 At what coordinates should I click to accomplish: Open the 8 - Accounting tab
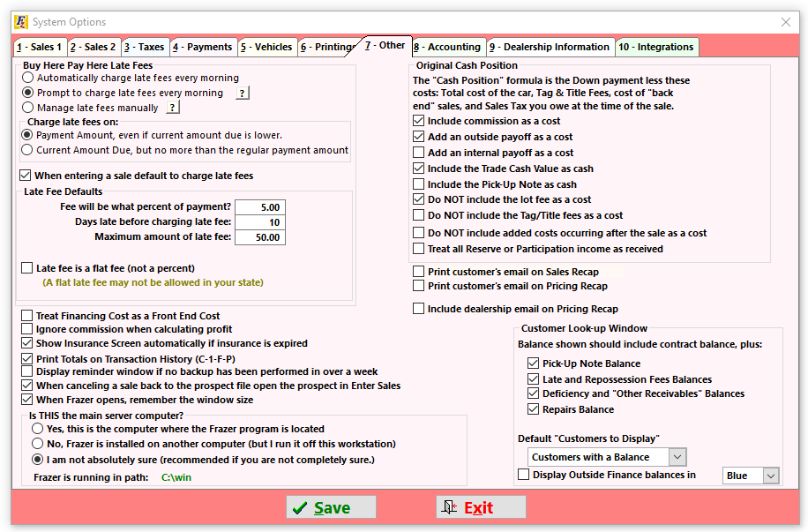pyautogui.click(x=447, y=47)
